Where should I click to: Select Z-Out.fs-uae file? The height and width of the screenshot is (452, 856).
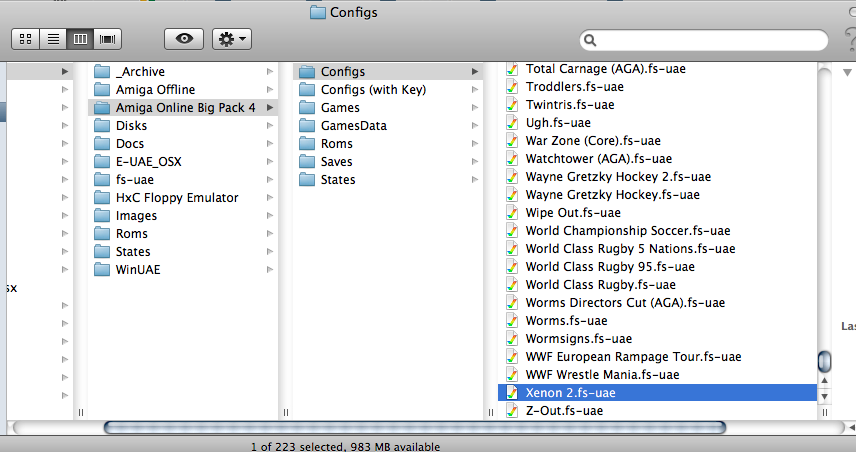pos(657,411)
